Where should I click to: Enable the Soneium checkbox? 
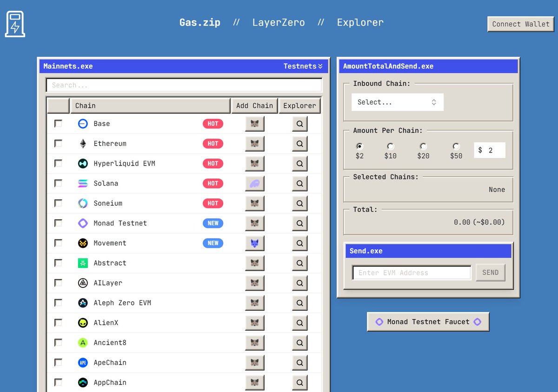(x=58, y=203)
